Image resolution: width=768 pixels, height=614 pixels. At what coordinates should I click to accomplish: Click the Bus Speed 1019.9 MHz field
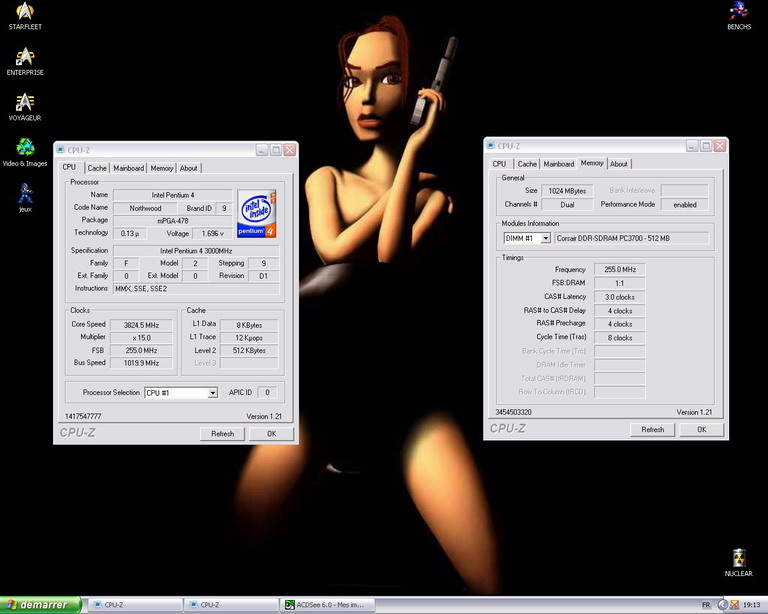pos(141,363)
